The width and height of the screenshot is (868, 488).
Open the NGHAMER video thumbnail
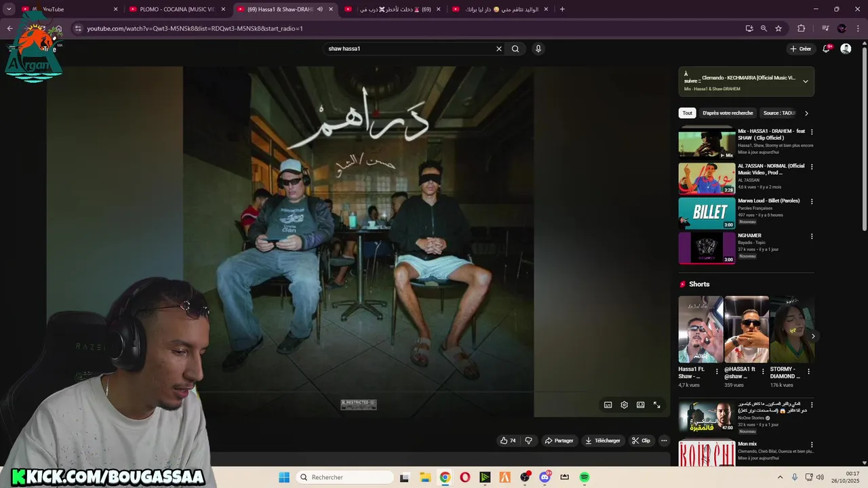[707, 248]
